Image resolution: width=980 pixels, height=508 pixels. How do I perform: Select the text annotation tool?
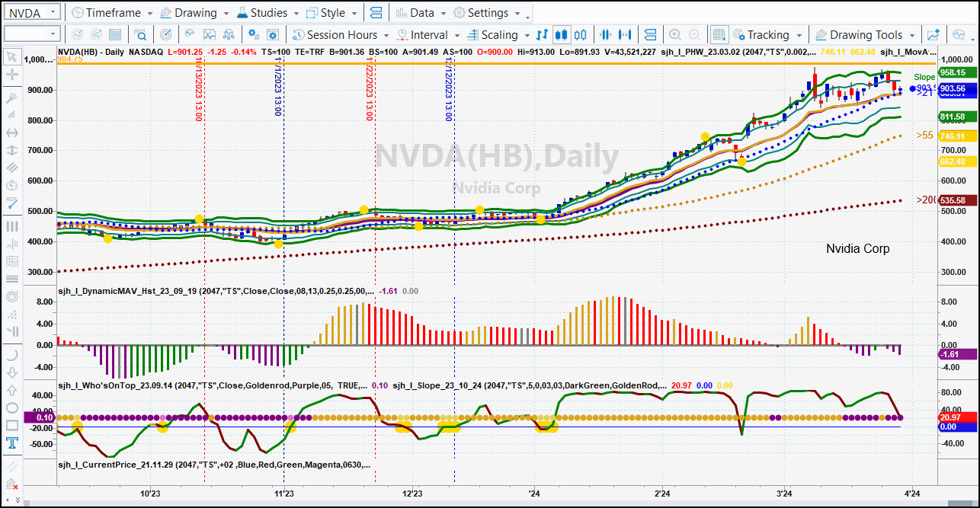pos(12,443)
